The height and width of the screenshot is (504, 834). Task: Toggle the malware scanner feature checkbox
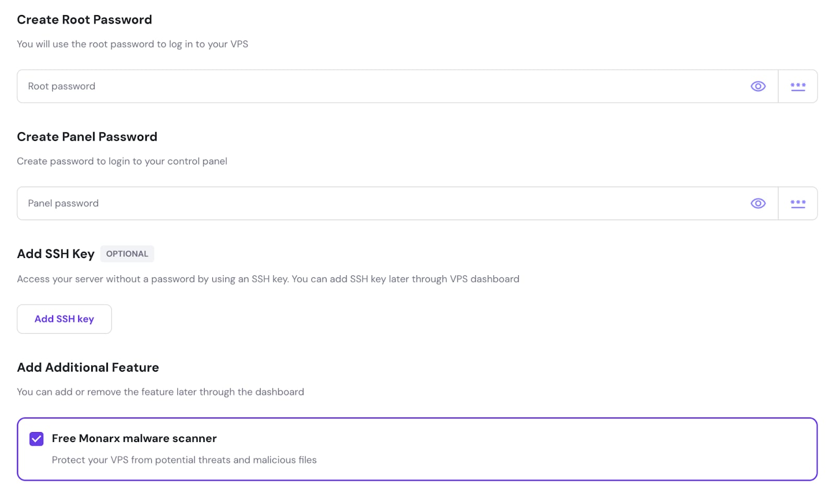tap(36, 439)
